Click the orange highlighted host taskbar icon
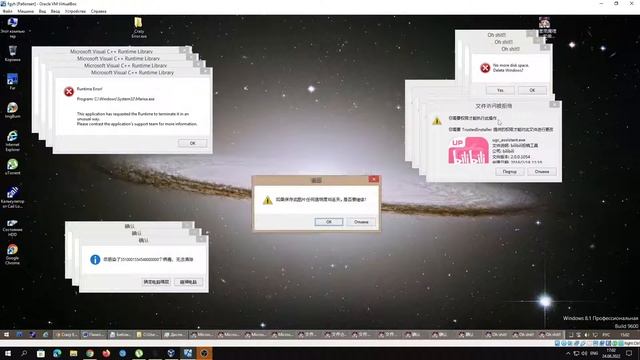The height and width of the screenshot is (360, 640). pyautogui.click(x=204, y=353)
